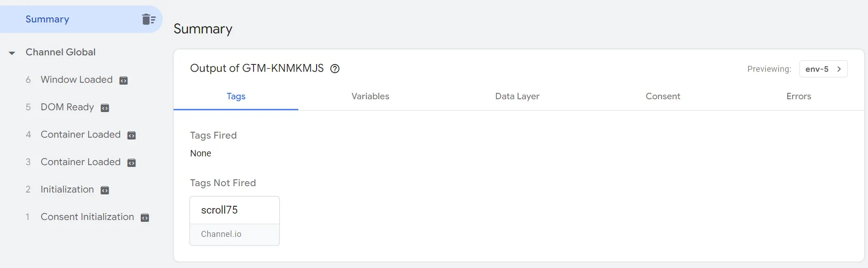The width and height of the screenshot is (868, 268).
Task: Select Summary in the left sidebar
Action: point(48,19)
